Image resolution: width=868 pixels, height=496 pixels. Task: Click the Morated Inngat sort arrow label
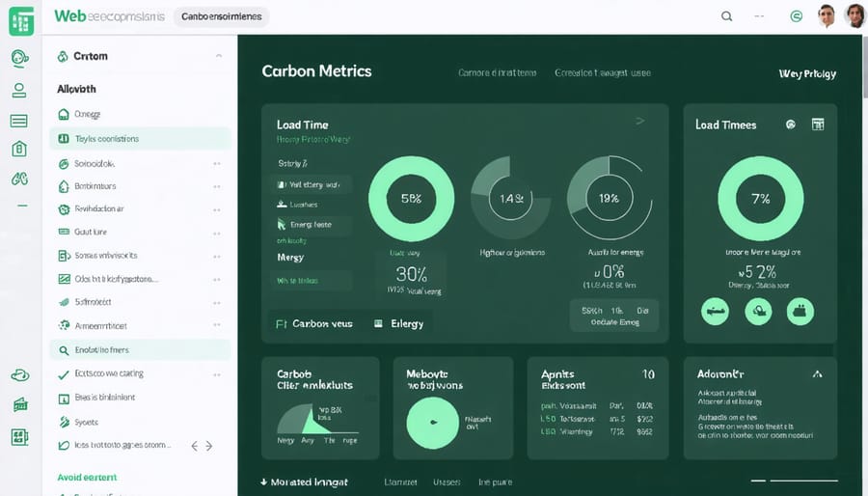[305, 482]
